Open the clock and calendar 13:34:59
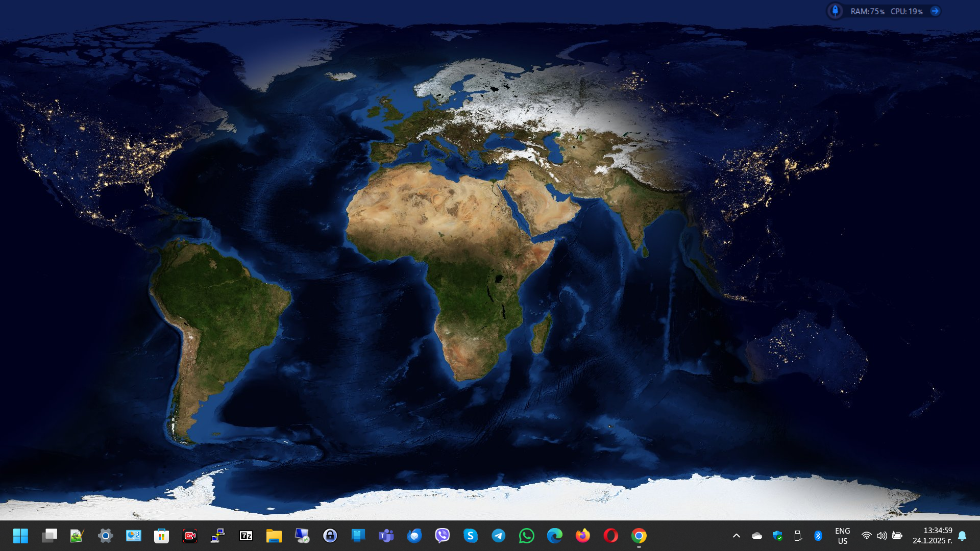This screenshot has height=551, width=980. pos(933,536)
